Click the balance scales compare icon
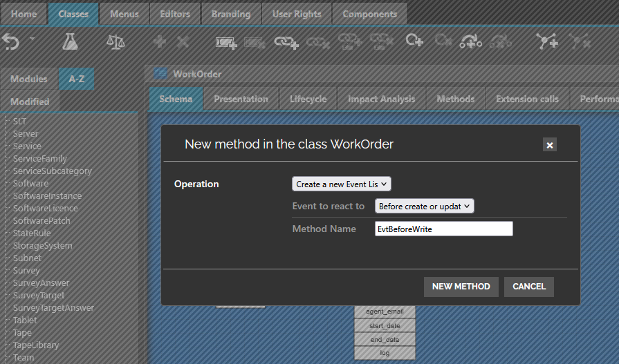The width and height of the screenshot is (619, 364). tap(116, 42)
